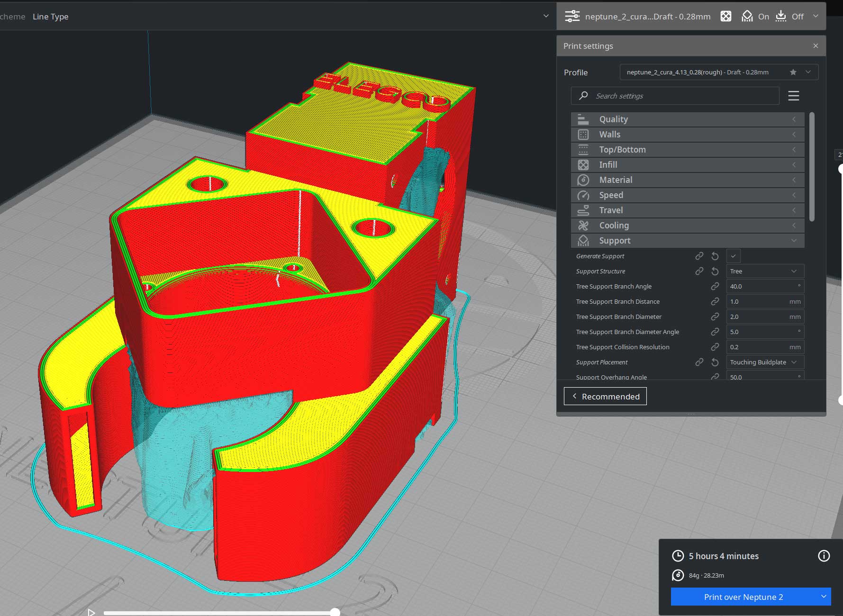Click the link icon for Tree Support Branch Angle

pyautogui.click(x=715, y=286)
